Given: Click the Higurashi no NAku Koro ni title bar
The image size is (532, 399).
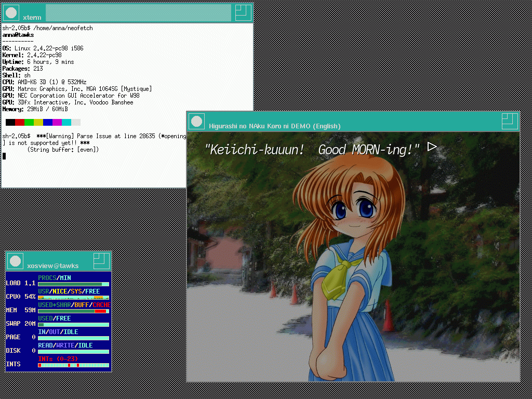Looking at the screenshot, I should 353,121.
